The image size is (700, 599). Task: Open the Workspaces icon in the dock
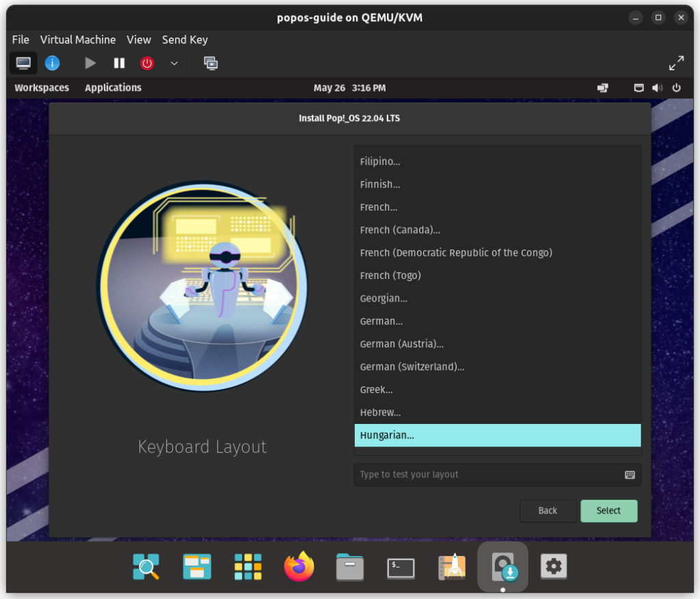pos(197,566)
